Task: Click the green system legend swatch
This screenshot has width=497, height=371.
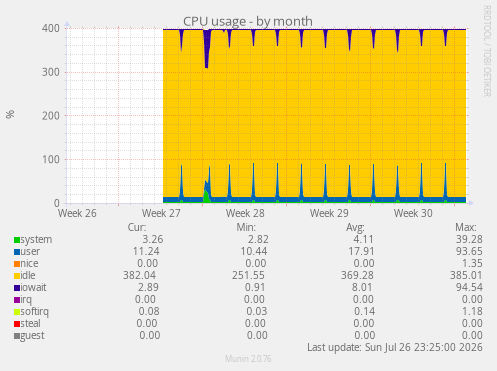Action: tap(17, 240)
